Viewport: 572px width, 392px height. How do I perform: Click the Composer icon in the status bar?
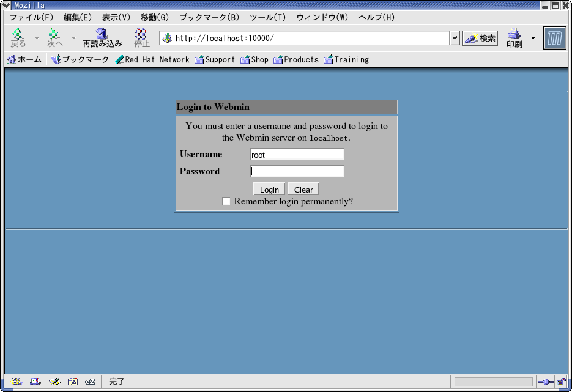[54, 382]
